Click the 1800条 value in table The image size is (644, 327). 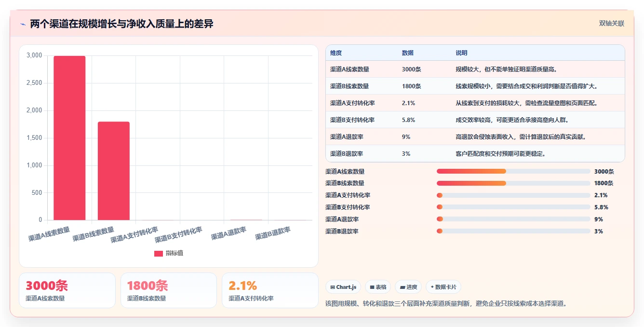(x=412, y=86)
